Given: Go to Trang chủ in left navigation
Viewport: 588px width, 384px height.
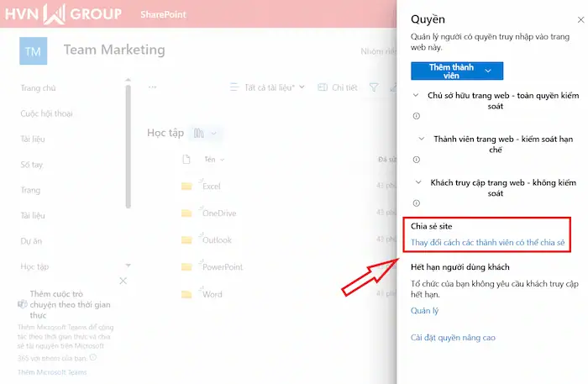Looking at the screenshot, I should (x=38, y=88).
